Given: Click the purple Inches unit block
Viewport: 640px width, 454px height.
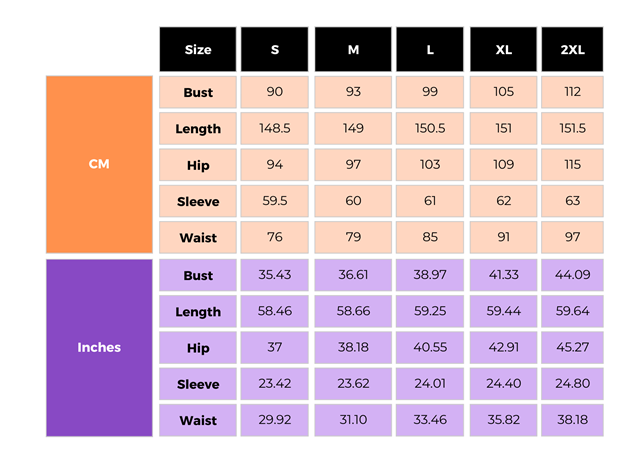Looking at the screenshot, I should (x=99, y=347).
